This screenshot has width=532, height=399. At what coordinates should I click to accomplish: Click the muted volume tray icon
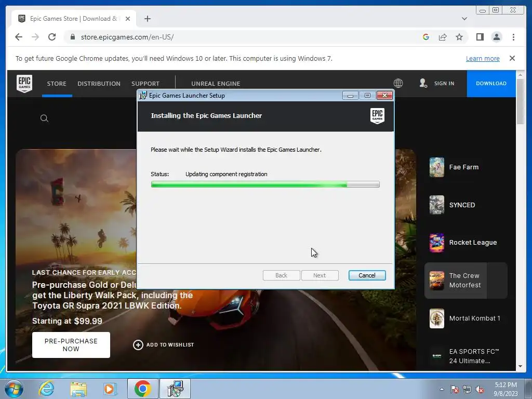[x=480, y=389]
